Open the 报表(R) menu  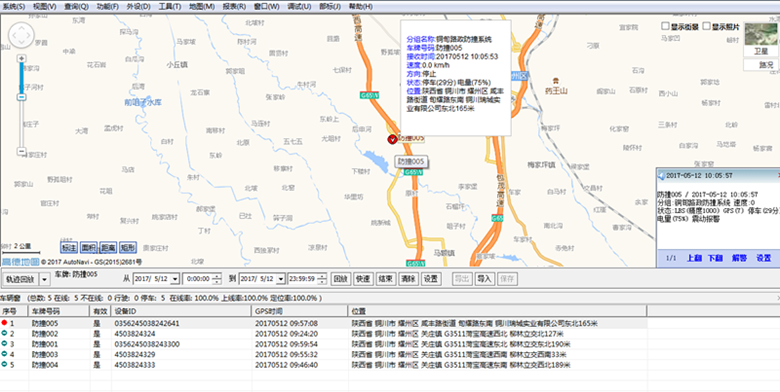[x=234, y=6]
